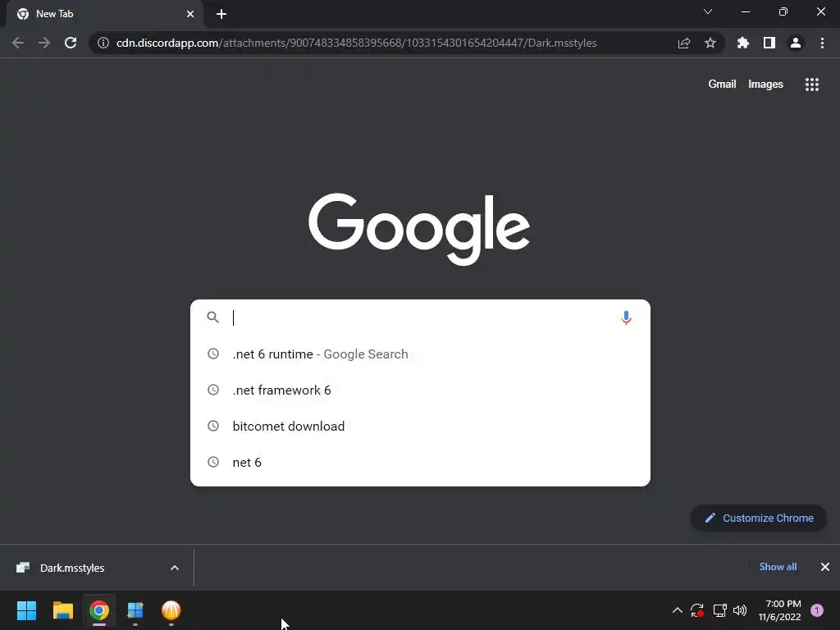
Task: Open Chrome three-dot menu
Action: [x=822, y=43]
